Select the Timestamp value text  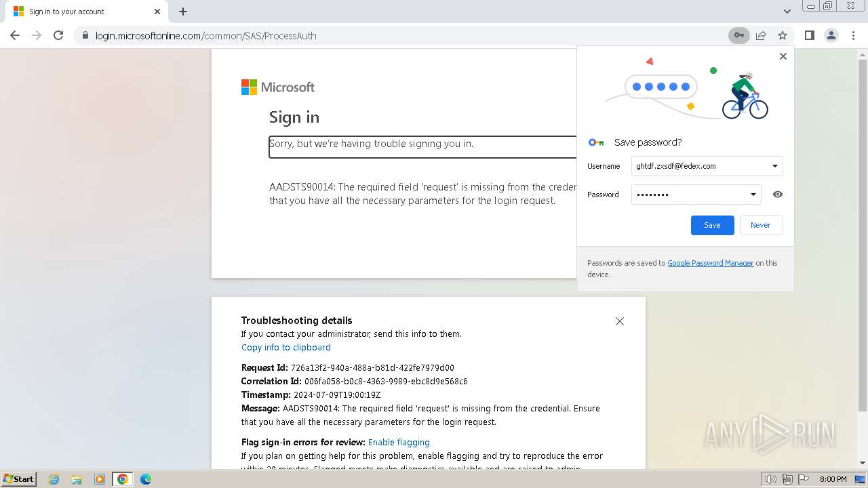click(x=337, y=394)
